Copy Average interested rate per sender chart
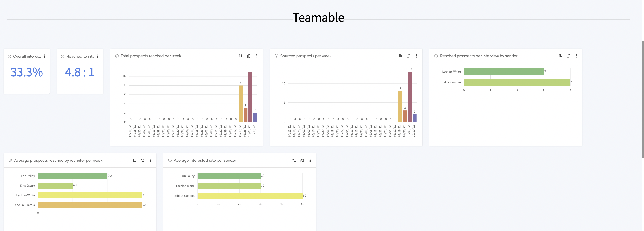The image size is (644, 231). click(302, 161)
